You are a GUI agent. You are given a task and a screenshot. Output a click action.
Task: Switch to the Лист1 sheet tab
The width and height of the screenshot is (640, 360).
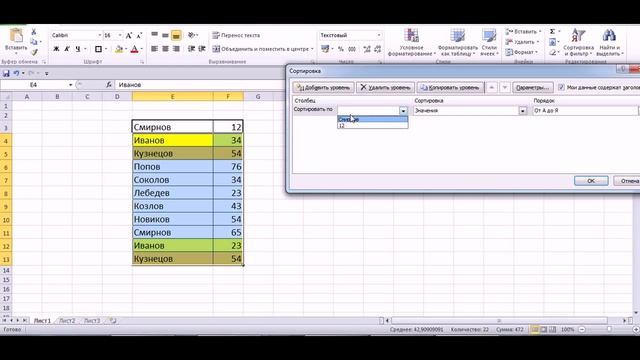42,321
